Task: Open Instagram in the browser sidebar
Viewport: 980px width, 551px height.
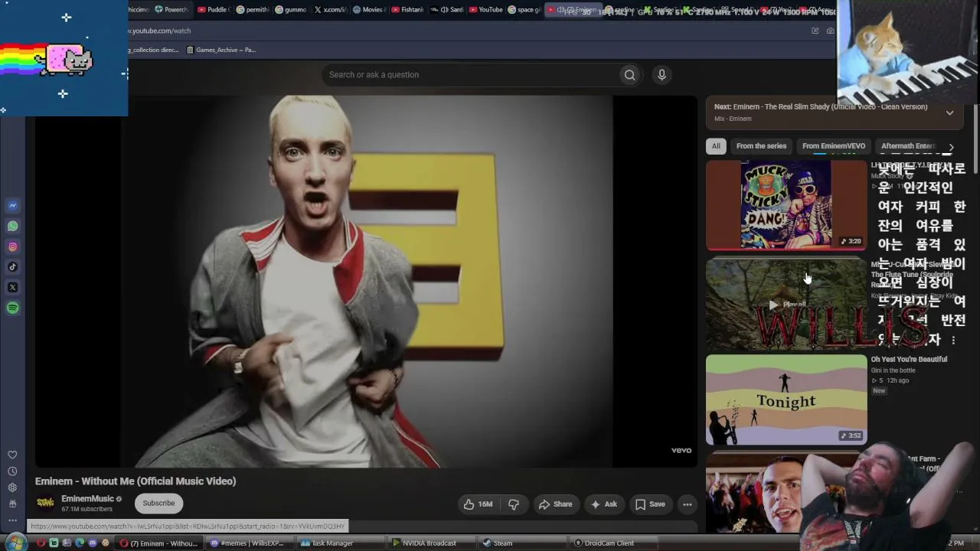Action: (x=12, y=247)
